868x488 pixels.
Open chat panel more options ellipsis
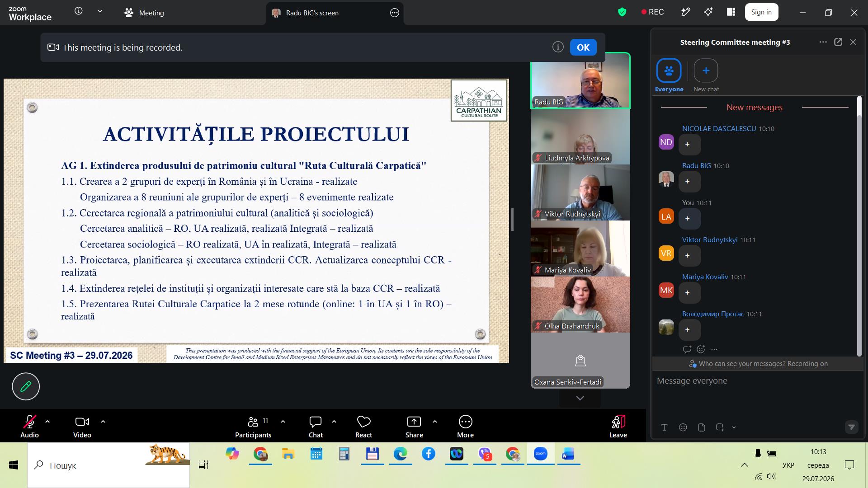(x=823, y=42)
